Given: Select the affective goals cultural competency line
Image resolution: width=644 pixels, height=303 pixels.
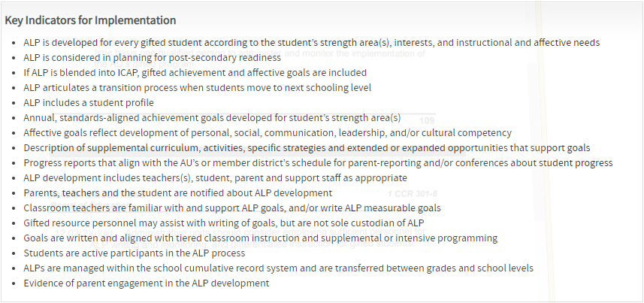Looking at the screenshot, I should tap(268, 133).
